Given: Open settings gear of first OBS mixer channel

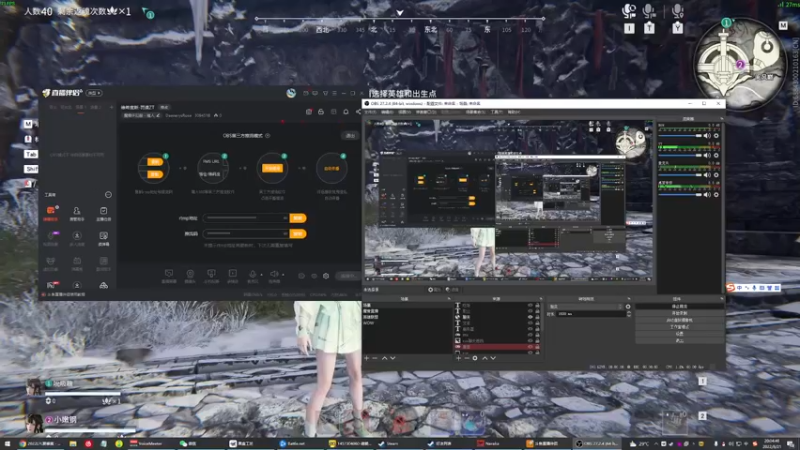Looking at the screenshot, I should point(716,136).
